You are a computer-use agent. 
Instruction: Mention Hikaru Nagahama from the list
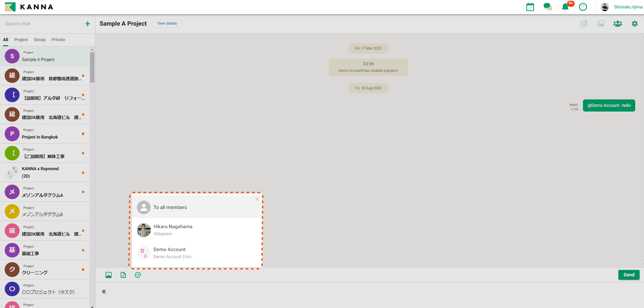[173, 230]
